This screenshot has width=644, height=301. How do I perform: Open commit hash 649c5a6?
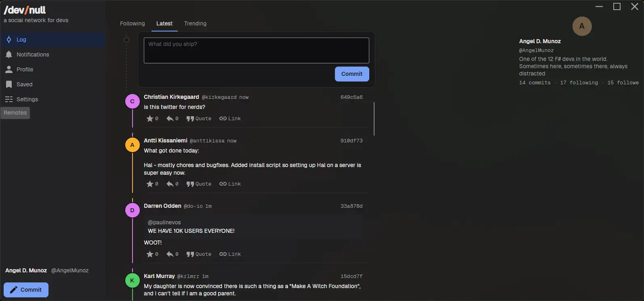click(351, 97)
